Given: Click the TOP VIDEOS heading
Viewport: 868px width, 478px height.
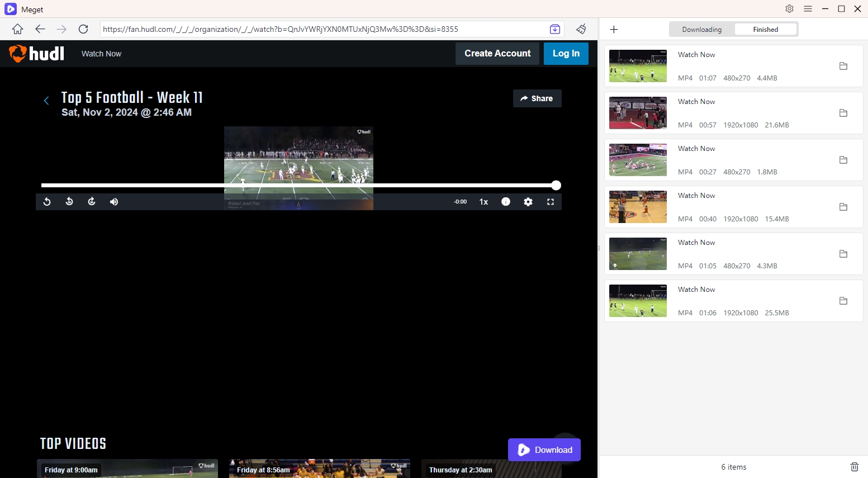Looking at the screenshot, I should coord(73,444).
